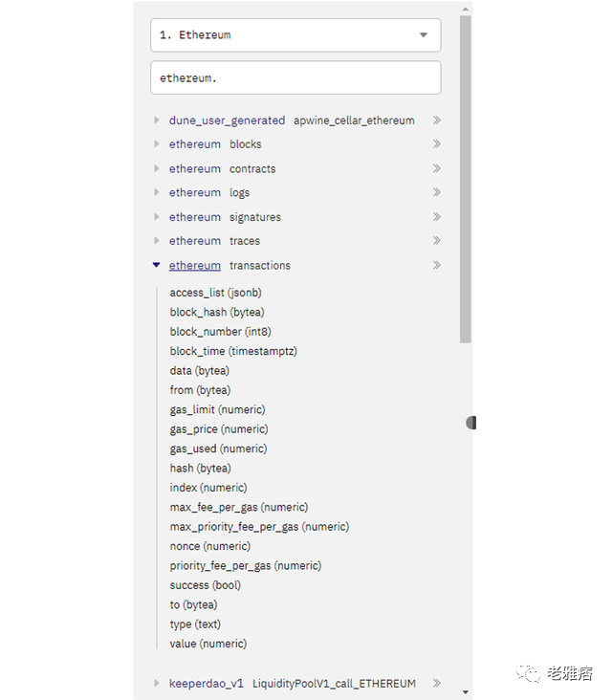Insert ethereum blocks via double-chevron icon
Screen dimensions: 612x700
click(x=437, y=143)
